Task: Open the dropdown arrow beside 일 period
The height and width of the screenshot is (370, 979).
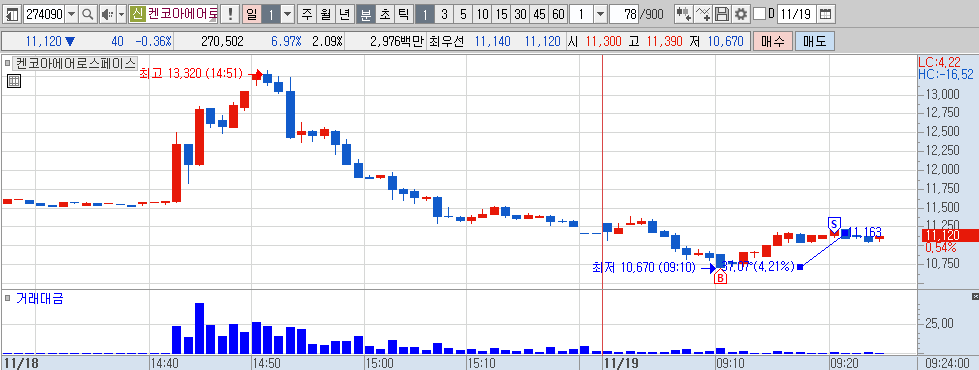Action: 287,14
